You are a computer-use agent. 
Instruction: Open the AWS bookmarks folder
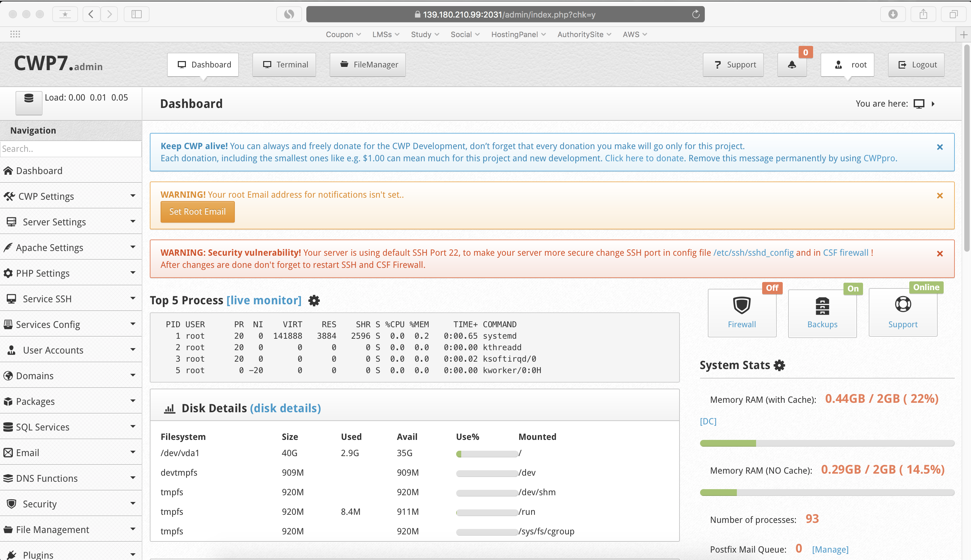(x=635, y=35)
